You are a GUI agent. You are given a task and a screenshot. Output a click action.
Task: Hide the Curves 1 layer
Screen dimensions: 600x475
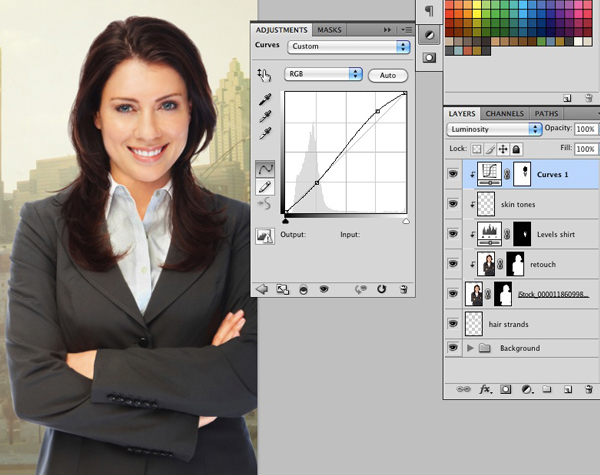click(x=454, y=173)
